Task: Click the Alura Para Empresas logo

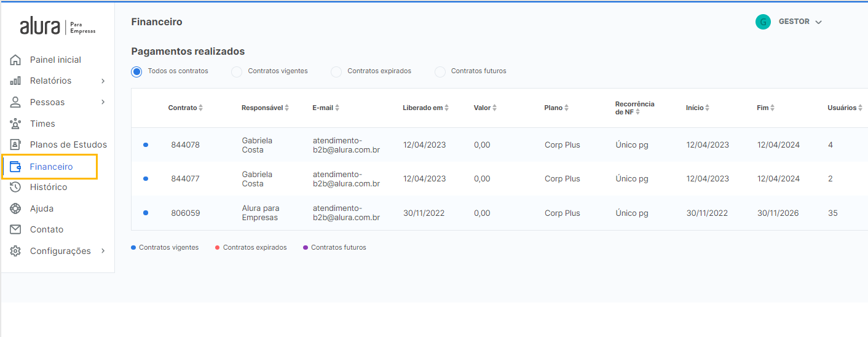Action: coord(58,27)
